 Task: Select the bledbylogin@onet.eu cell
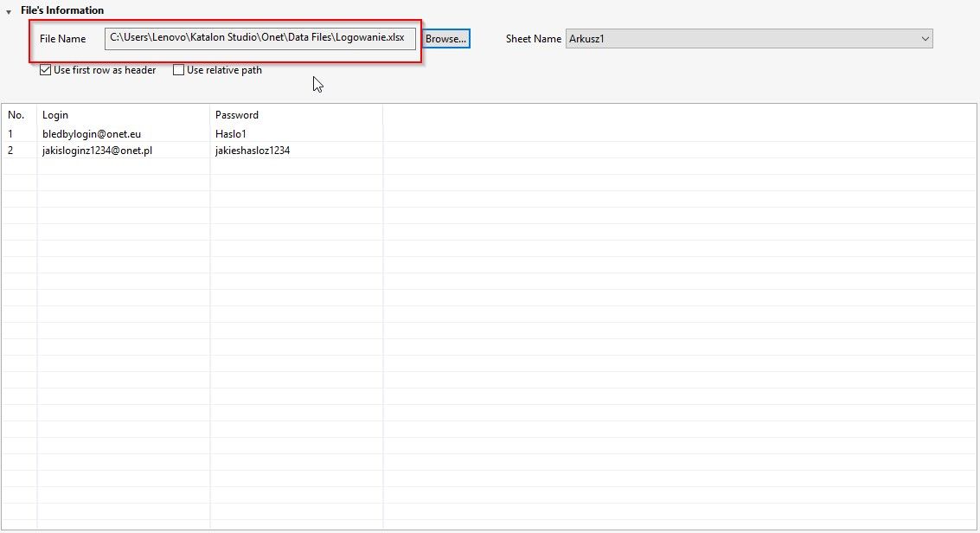point(92,134)
